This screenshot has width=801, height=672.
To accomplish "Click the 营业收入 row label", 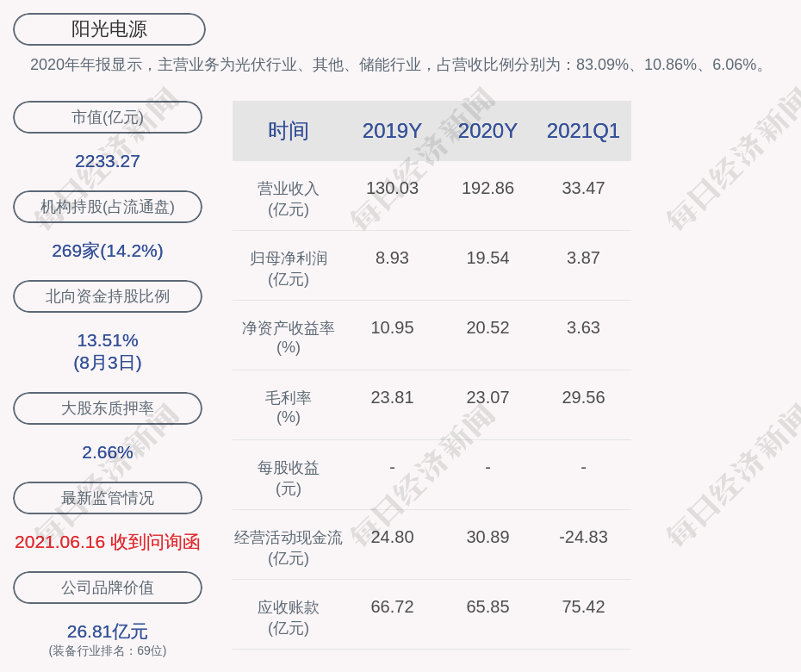I will pyautogui.click(x=289, y=199).
